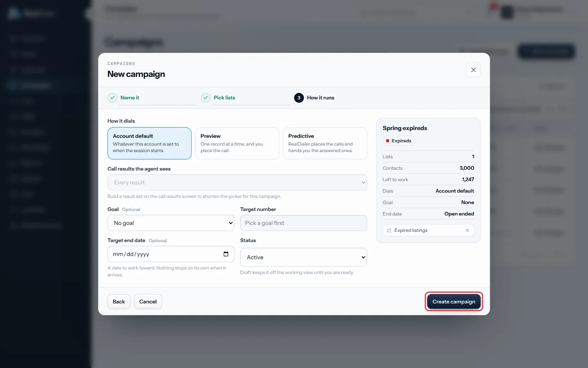Viewport: 588px width, 368px height.
Task: Click the Open ended end date value
Action: (x=459, y=214)
